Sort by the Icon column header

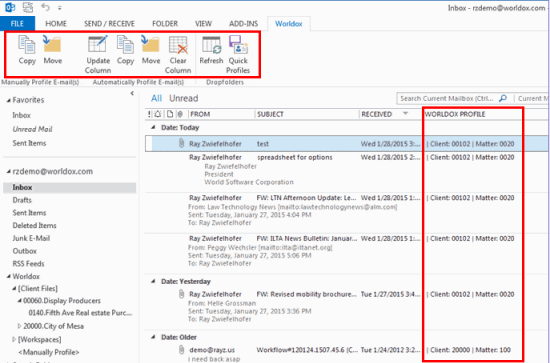170,114
